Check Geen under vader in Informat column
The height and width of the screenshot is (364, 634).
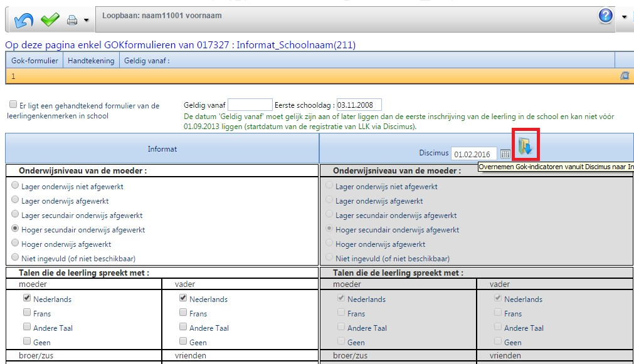pyautogui.click(x=182, y=341)
